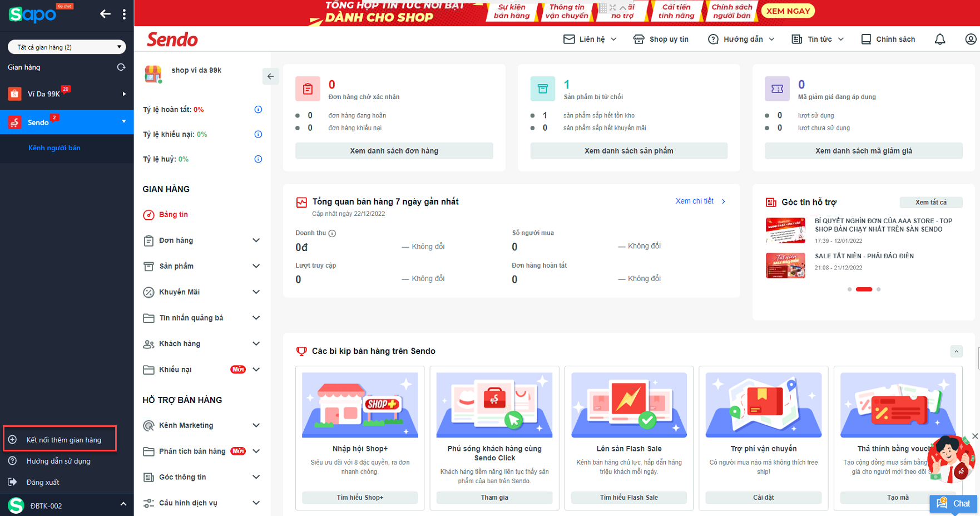Click Xem danh sách mã giảm giá
Viewport: 980px width, 516px height.
tap(864, 151)
